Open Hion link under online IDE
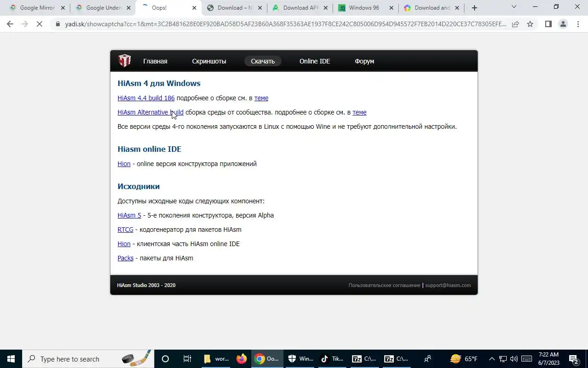The height and width of the screenshot is (368, 588). (124, 164)
